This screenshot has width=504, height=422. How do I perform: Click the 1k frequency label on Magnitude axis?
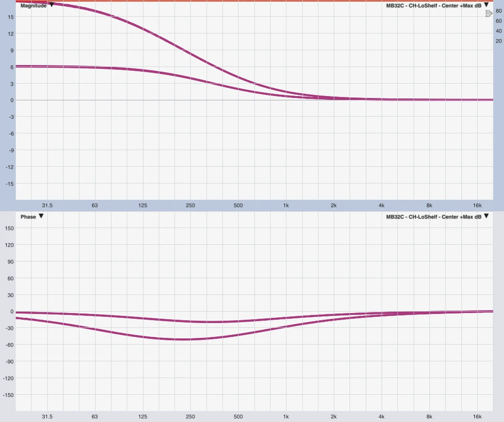point(286,206)
